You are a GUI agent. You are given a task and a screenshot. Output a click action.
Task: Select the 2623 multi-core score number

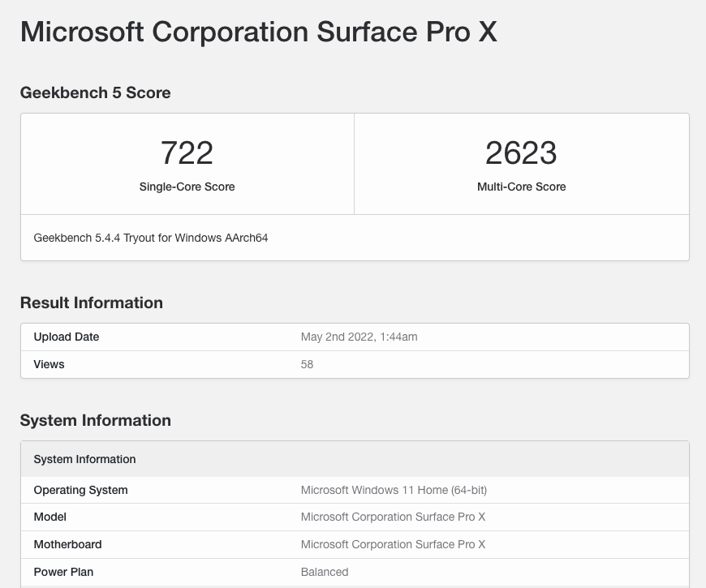pos(521,152)
